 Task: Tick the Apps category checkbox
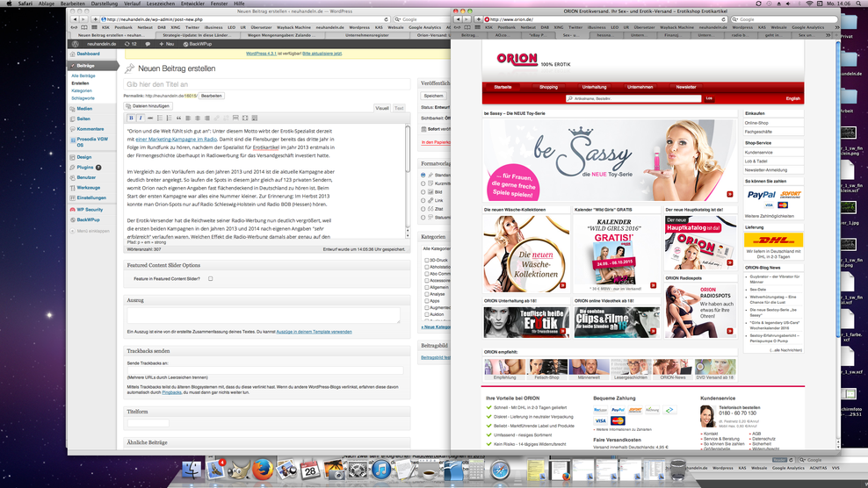click(x=426, y=300)
